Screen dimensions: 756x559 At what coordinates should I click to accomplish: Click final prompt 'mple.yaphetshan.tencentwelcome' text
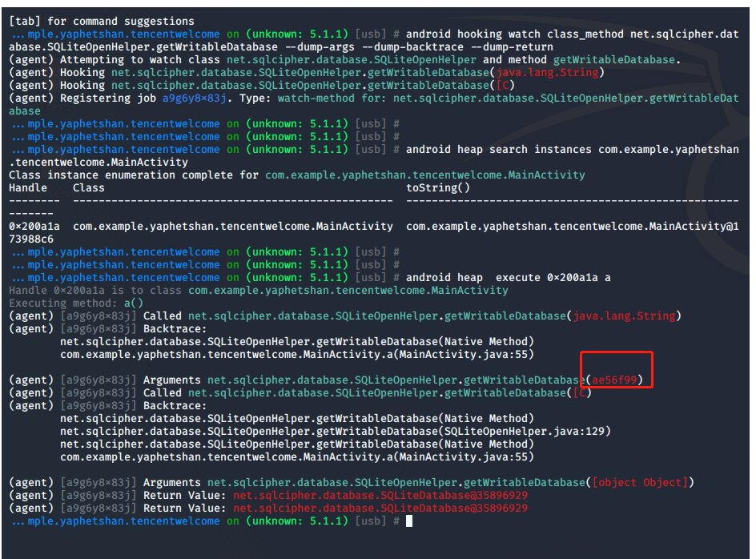click(x=123, y=521)
